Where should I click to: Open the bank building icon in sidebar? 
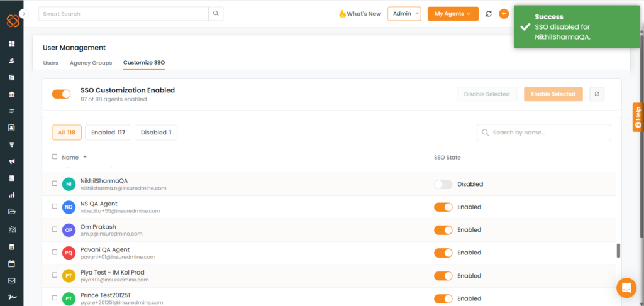click(11, 94)
